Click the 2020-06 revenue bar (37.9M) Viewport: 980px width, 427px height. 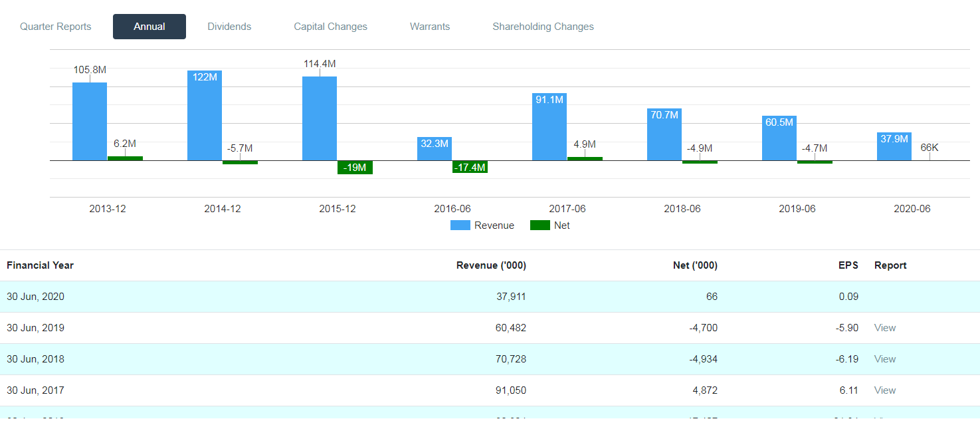[894, 147]
